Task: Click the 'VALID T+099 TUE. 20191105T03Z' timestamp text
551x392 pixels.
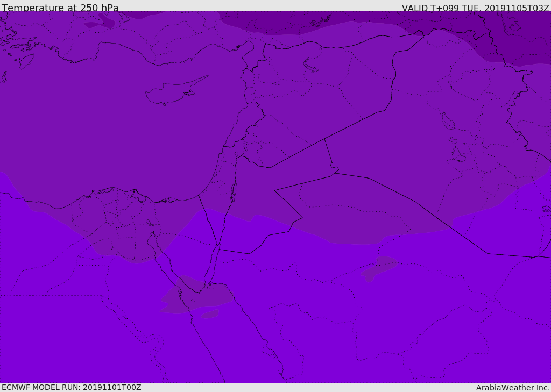Action: [476, 8]
